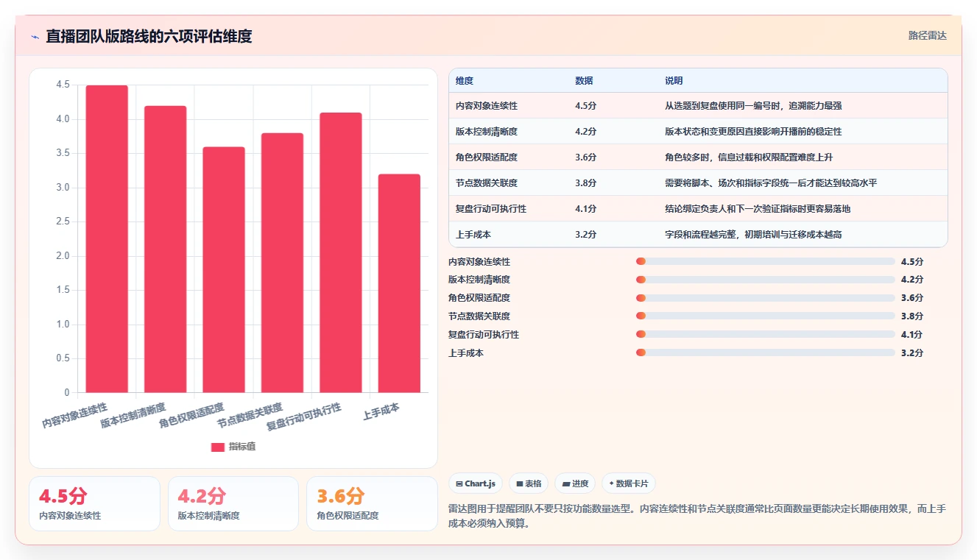Screen dimensions: 977x560
Task: Click description 版本状态和变更原因直接影响开播前的稳定性
Action: 753,132
